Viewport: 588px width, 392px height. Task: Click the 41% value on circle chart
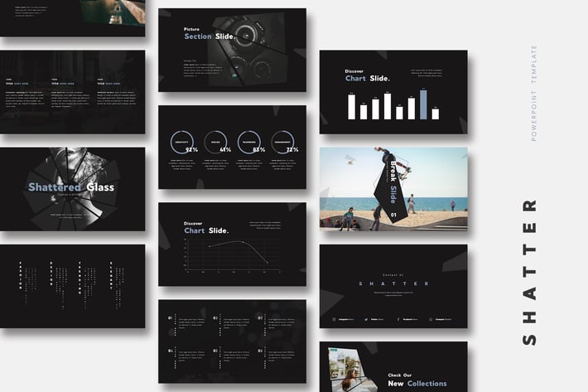pos(225,150)
